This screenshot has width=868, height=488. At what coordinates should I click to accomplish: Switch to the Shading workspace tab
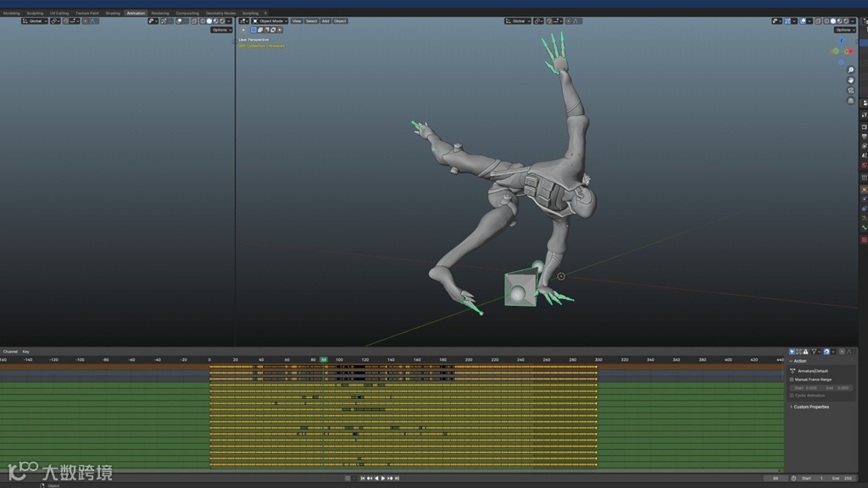click(x=113, y=13)
